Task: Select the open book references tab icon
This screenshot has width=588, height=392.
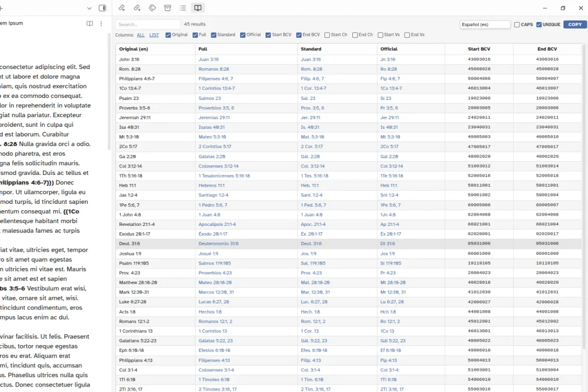Action: (x=198, y=8)
